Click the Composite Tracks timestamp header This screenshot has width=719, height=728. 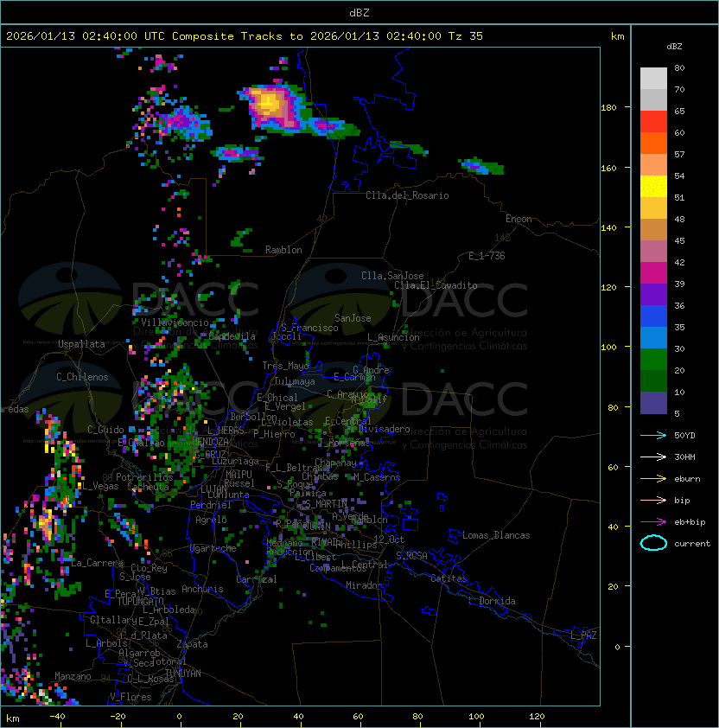click(245, 36)
